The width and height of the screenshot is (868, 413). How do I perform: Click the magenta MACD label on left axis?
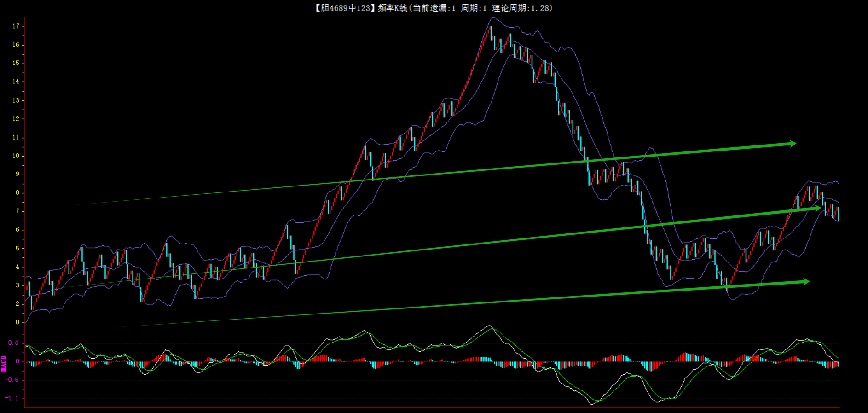click(4, 363)
